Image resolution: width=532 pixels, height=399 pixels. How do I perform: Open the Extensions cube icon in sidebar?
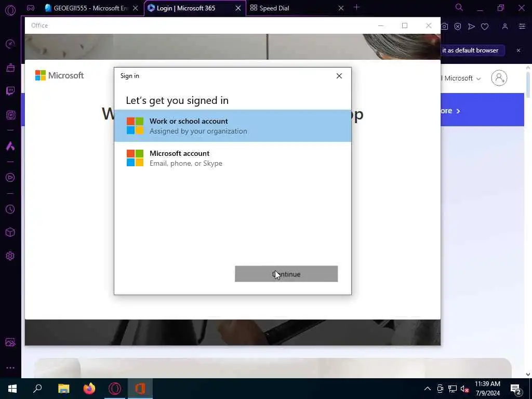tap(10, 232)
